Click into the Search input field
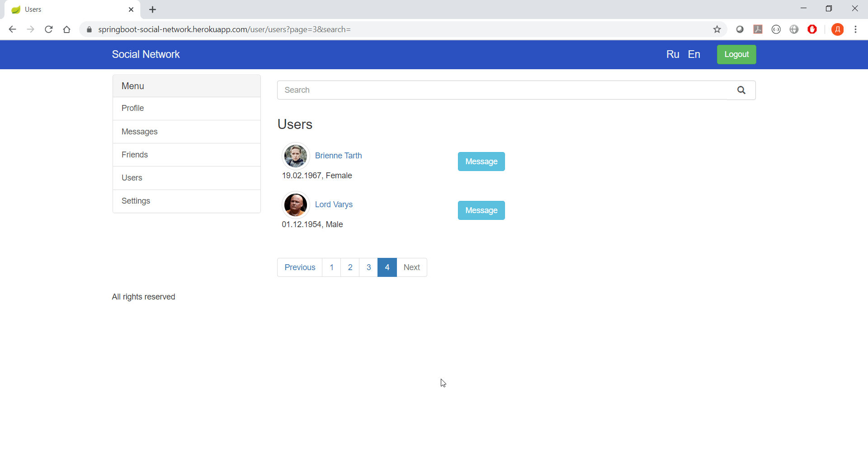 coord(452,90)
